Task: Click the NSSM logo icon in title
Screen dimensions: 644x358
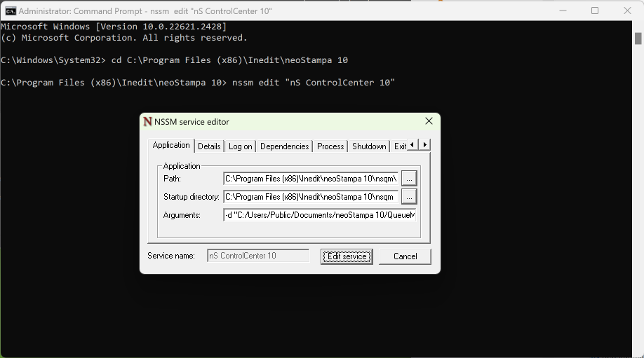Action: point(147,121)
